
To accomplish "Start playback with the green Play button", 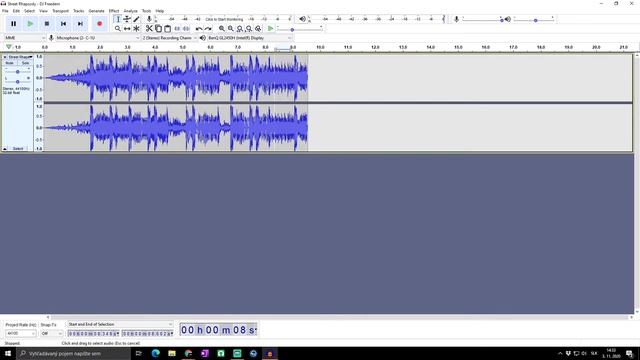I will (x=30, y=24).
